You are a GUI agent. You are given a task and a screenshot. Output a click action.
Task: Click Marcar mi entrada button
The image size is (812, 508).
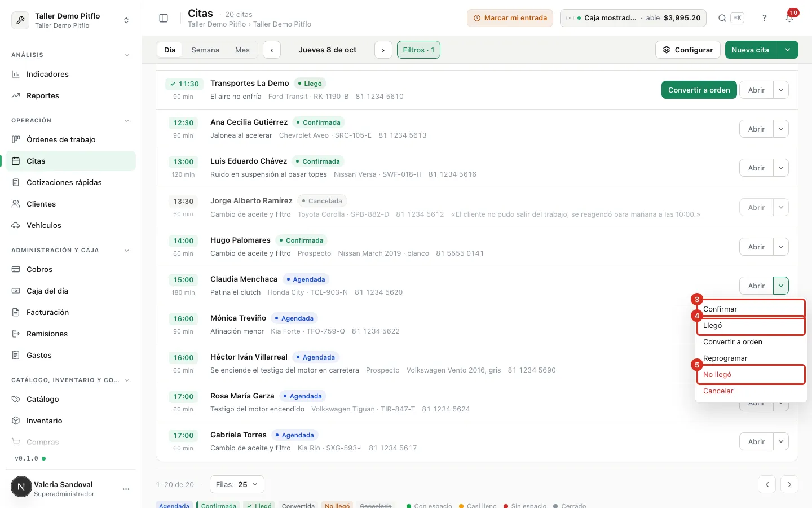pos(510,18)
